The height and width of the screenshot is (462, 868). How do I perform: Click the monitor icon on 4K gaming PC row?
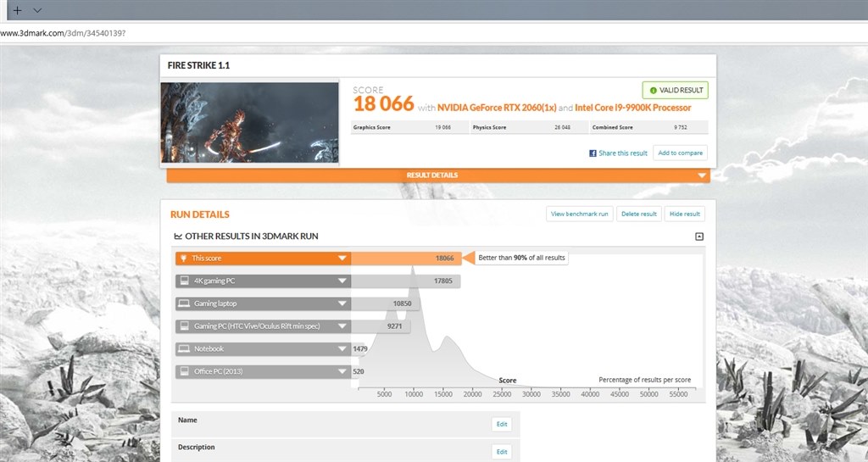(x=184, y=281)
